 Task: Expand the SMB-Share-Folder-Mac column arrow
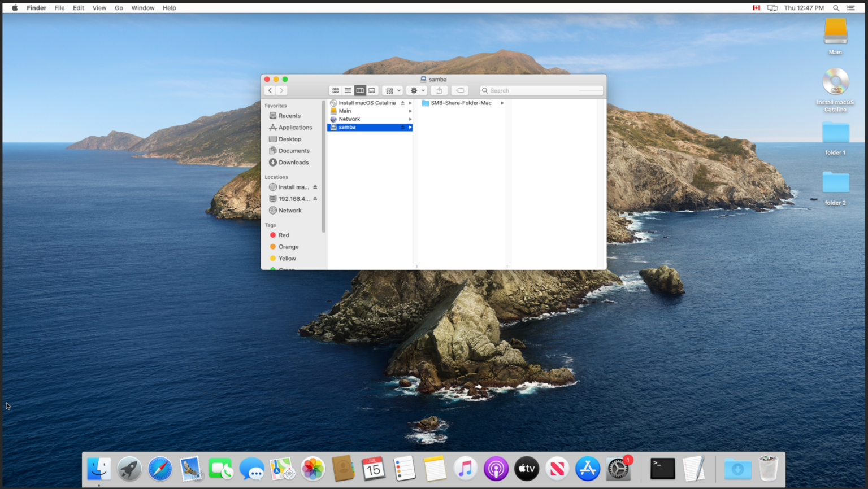click(502, 103)
